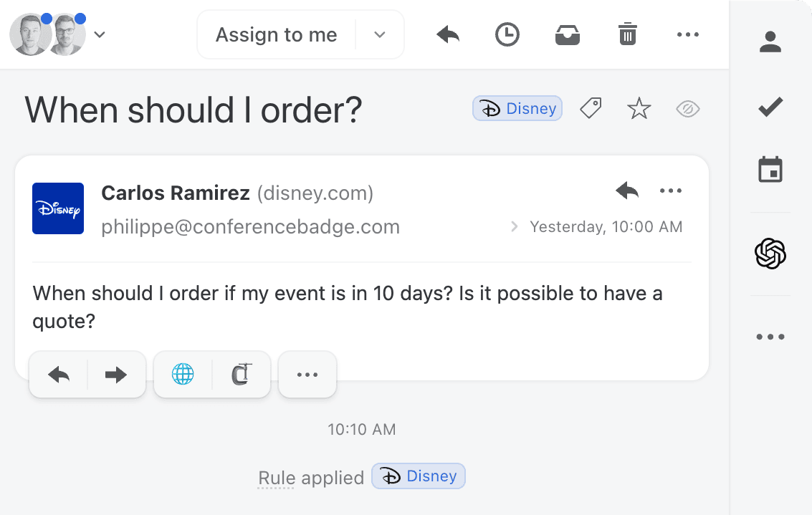Click the blue Disney tag beside subject
The image size is (812, 515).
[x=517, y=109]
